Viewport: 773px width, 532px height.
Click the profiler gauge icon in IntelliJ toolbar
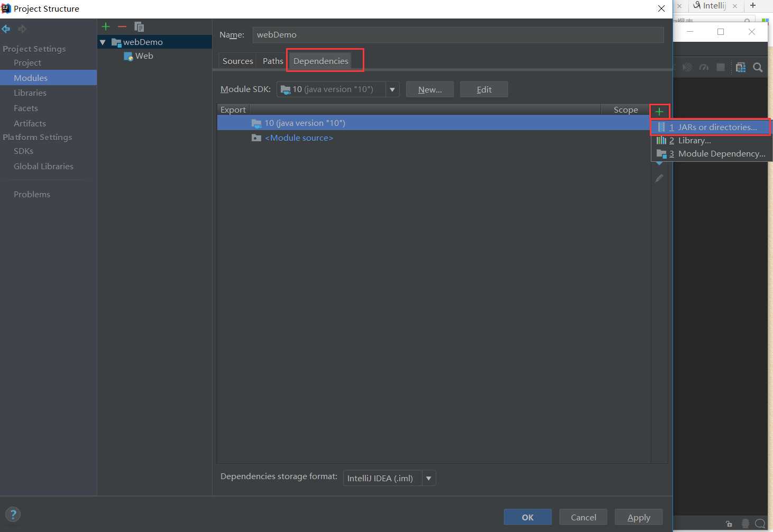click(x=704, y=67)
